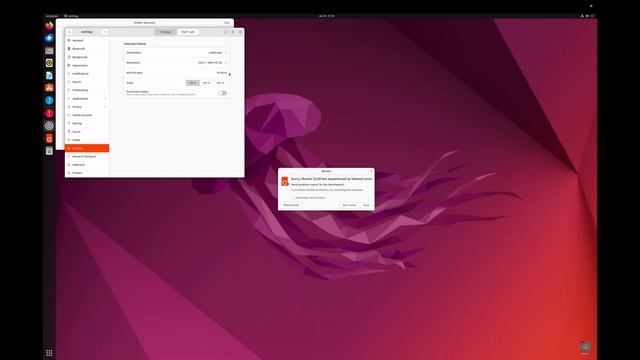Open the Help dock icon
Screen dimensions: 640x360
(x=49, y=100)
